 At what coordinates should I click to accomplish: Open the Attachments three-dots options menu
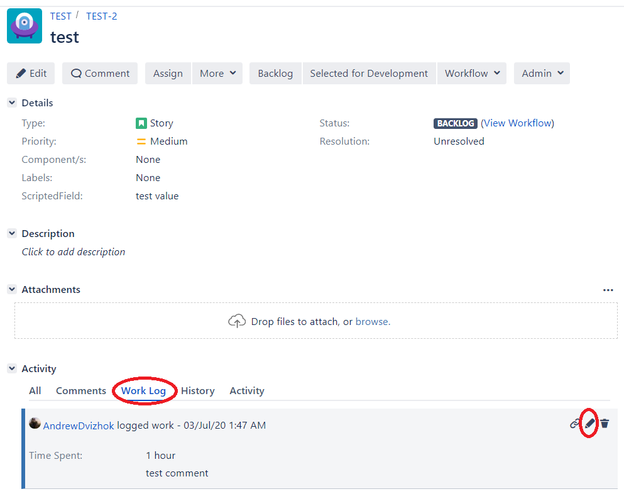pos(608,290)
